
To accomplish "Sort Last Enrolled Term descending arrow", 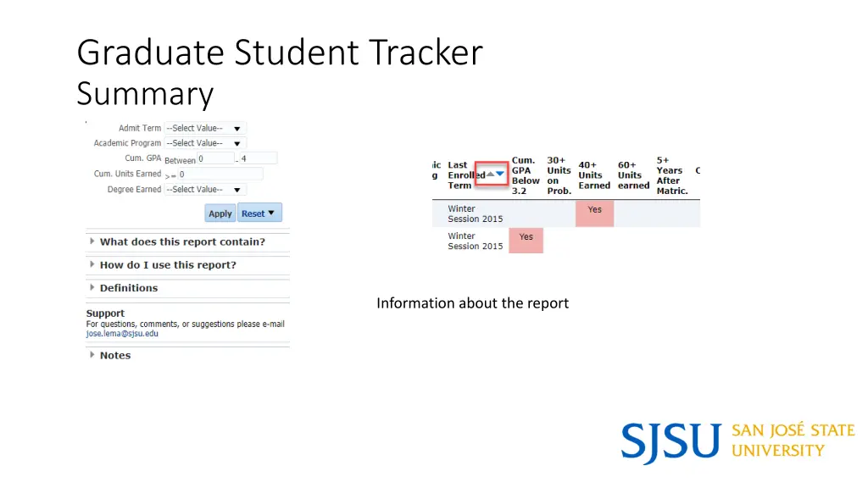I will (500, 175).
